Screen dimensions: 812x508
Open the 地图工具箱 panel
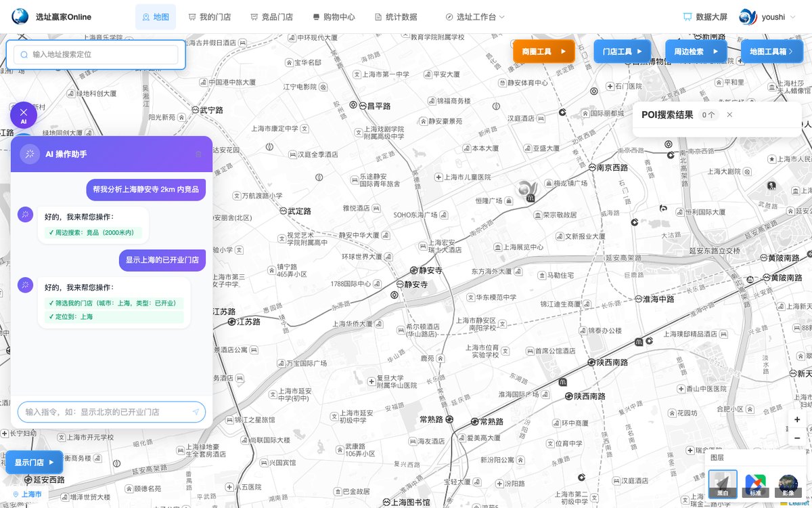point(771,51)
